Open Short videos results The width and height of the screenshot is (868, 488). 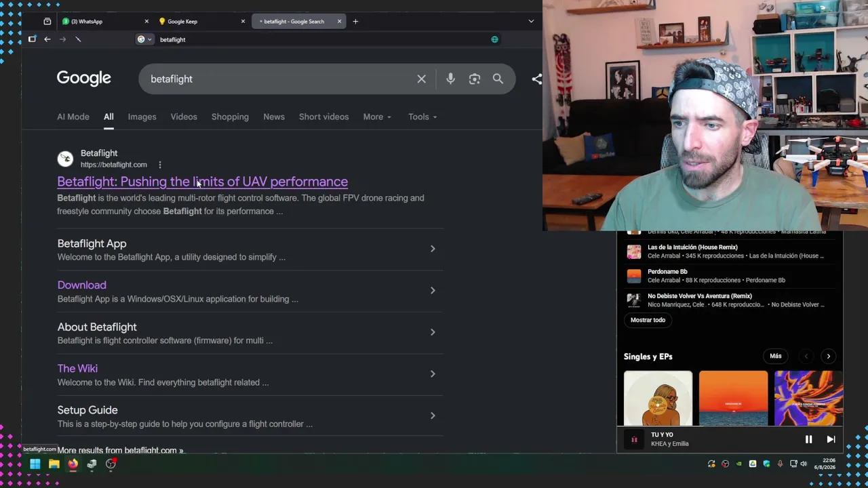[x=324, y=117]
